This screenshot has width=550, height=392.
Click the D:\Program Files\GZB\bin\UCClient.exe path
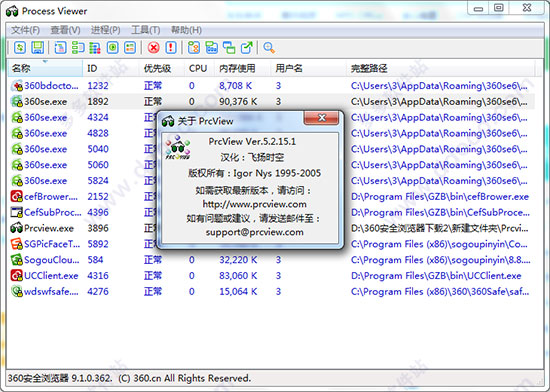click(436, 276)
